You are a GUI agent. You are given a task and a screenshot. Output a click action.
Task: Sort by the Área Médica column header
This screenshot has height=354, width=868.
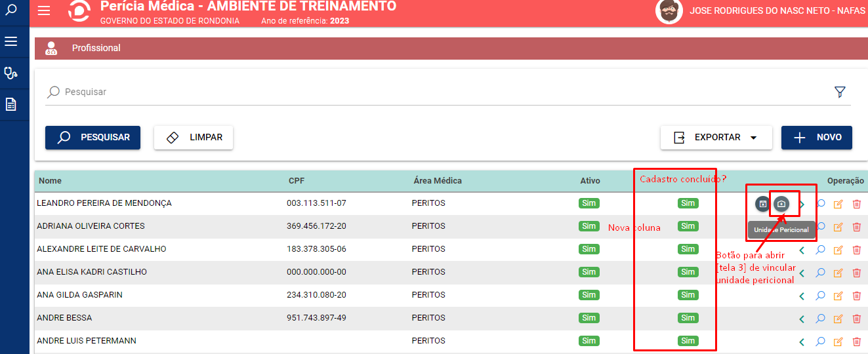[x=438, y=181]
